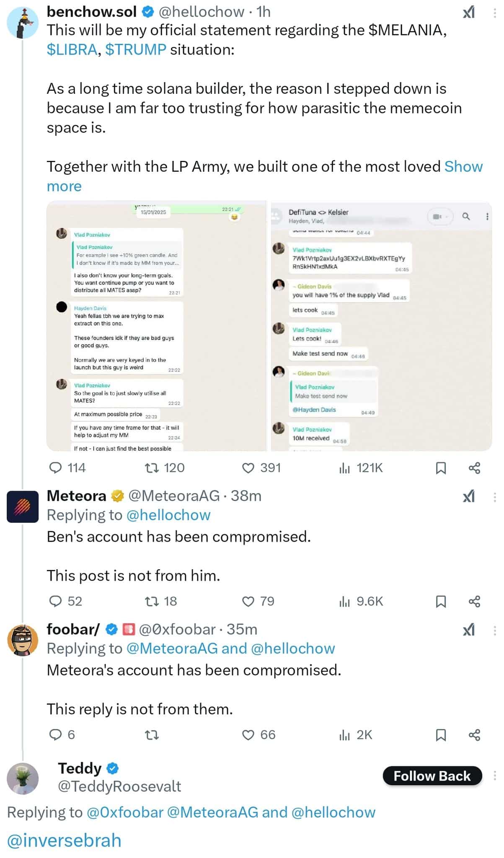Open more options for benchow.sol's post
Viewport: 504px width, 858px height.
[495, 13]
